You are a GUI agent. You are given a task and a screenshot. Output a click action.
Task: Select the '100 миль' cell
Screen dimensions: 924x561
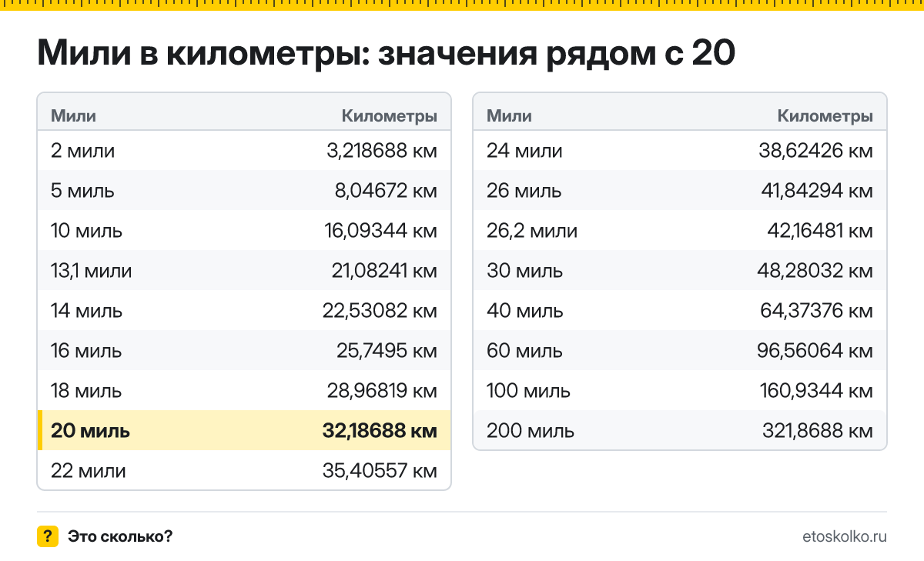point(528,391)
